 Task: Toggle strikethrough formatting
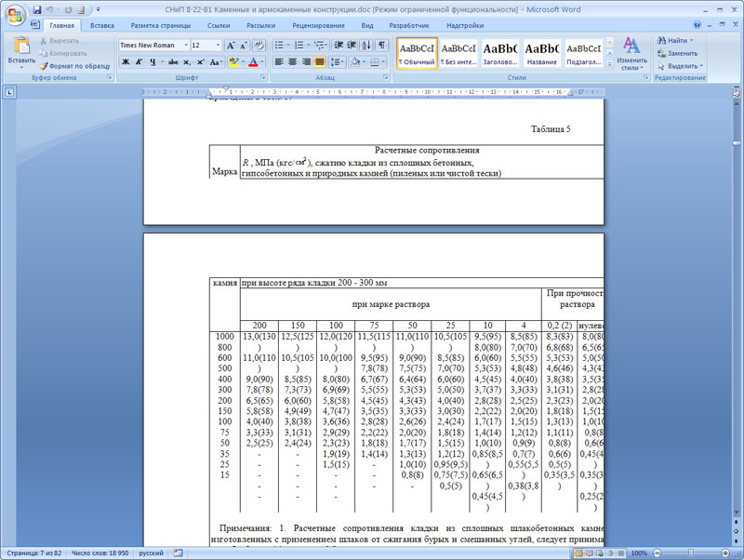tap(173, 61)
